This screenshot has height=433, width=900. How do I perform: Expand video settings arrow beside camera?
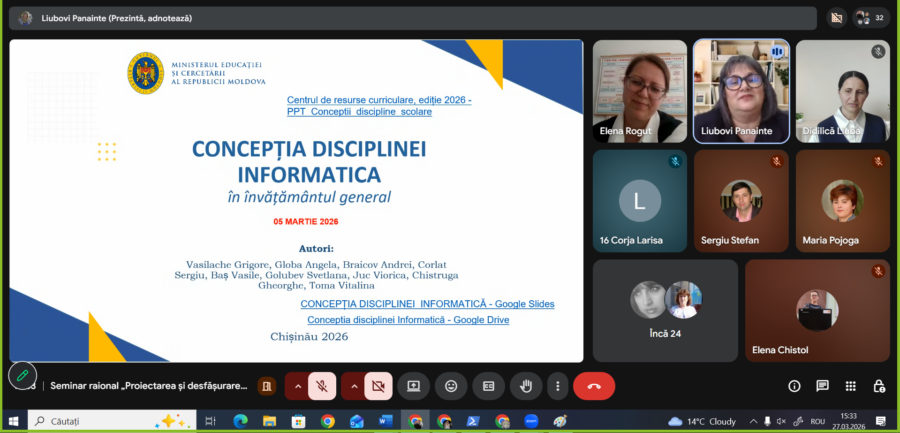pos(352,385)
